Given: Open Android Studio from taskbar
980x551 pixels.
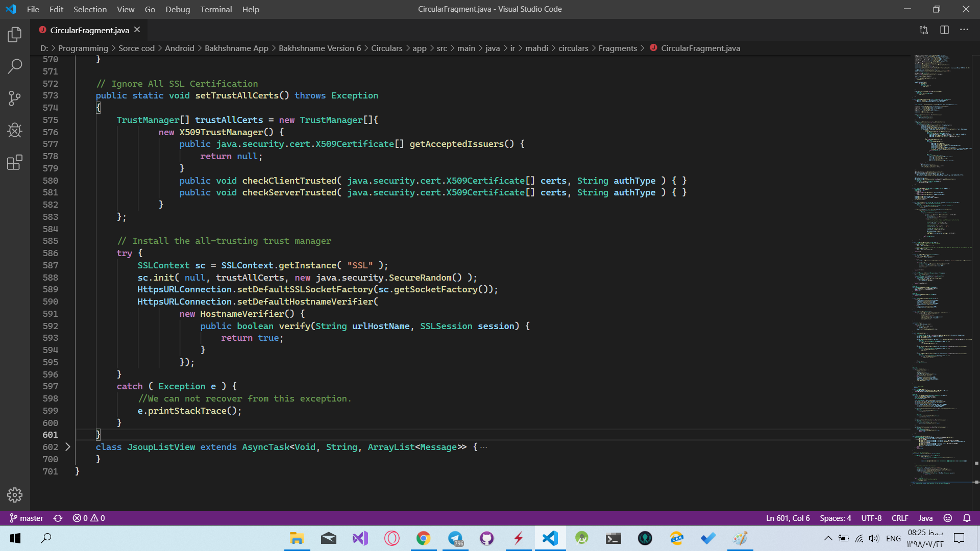Looking at the screenshot, I should pyautogui.click(x=581, y=538).
